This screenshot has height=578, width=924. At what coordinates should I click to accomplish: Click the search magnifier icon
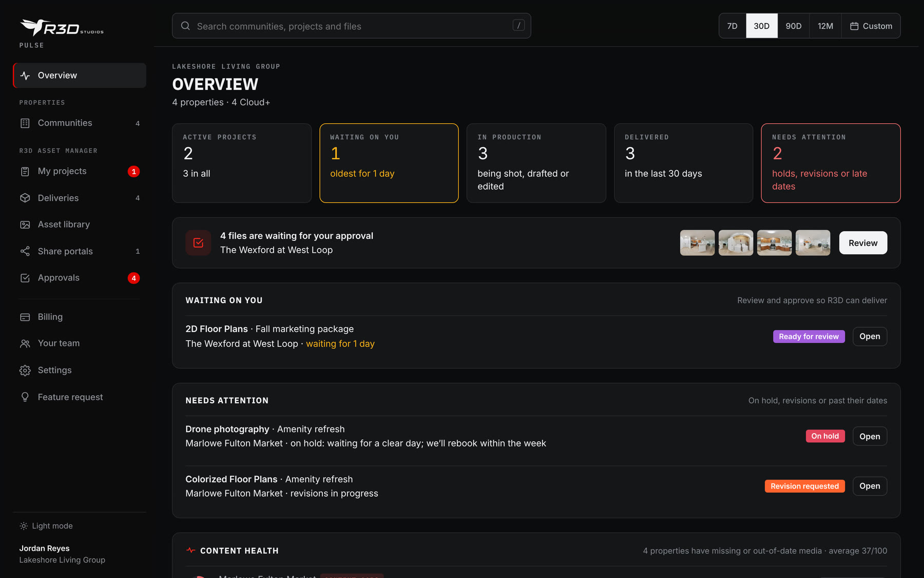(x=185, y=26)
